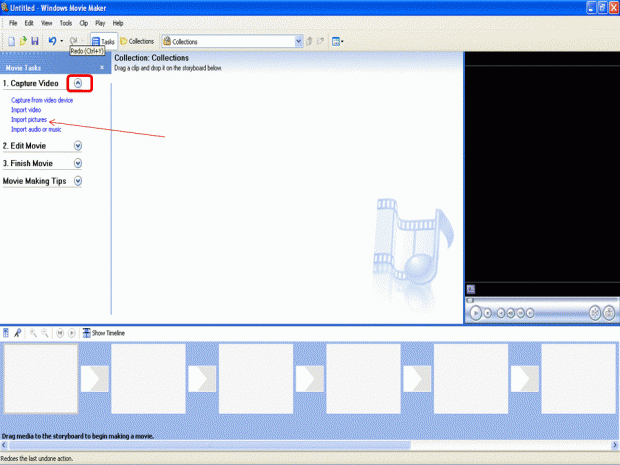This screenshot has height=465, width=620.
Task: Open the Collections combo box
Action: 232,41
